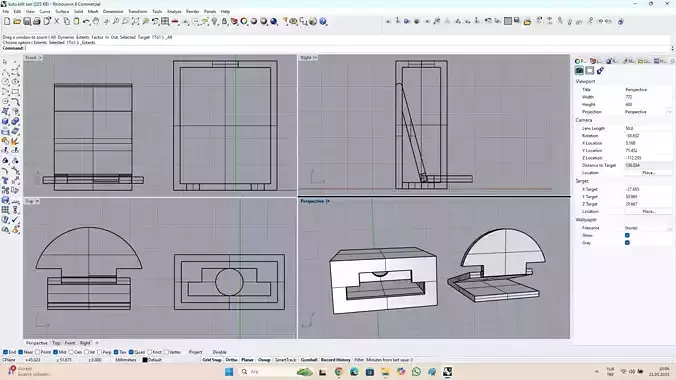676x380 pixels.
Task: Click Camera Location Place button
Action: click(648, 173)
